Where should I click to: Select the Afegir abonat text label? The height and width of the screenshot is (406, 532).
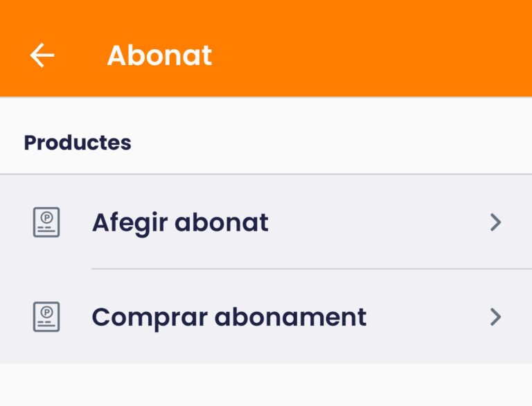[180, 223]
